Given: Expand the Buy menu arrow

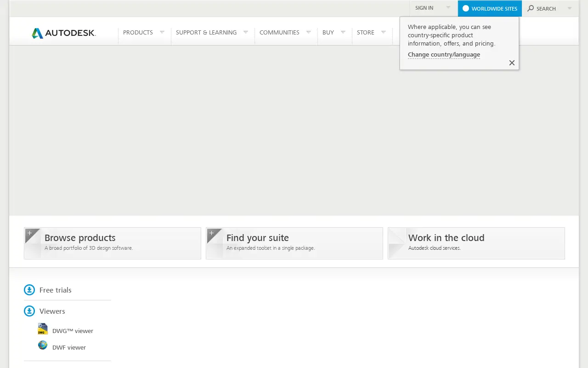Looking at the screenshot, I should tap(343, 32).
